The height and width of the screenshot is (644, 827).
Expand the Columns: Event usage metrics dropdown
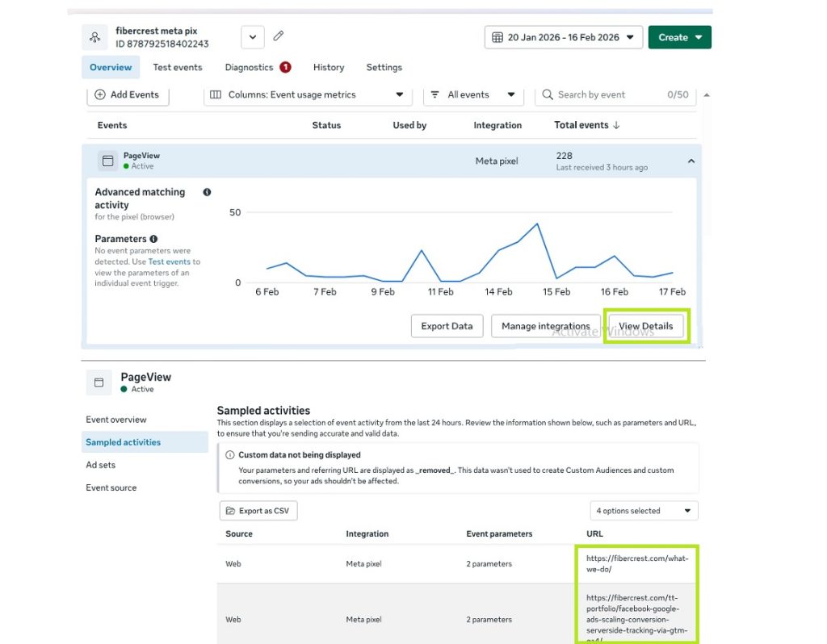click(306, 94)
